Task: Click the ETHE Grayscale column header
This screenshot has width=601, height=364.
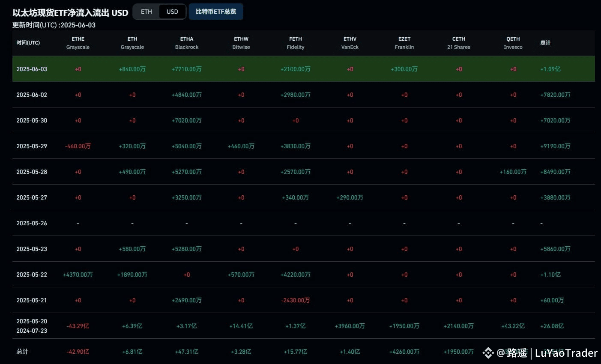Action: pyautogui.click(x=78, y=43)
